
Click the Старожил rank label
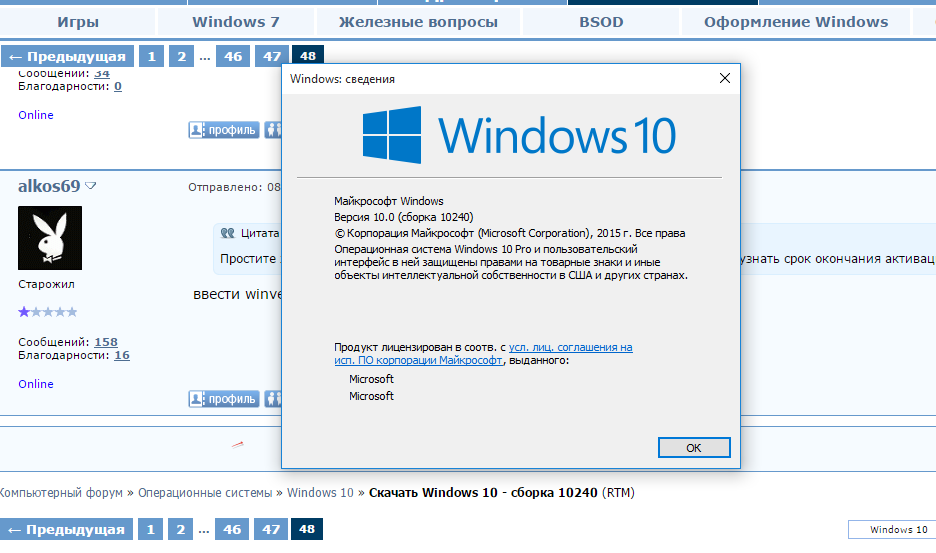(x=47, y=284)
